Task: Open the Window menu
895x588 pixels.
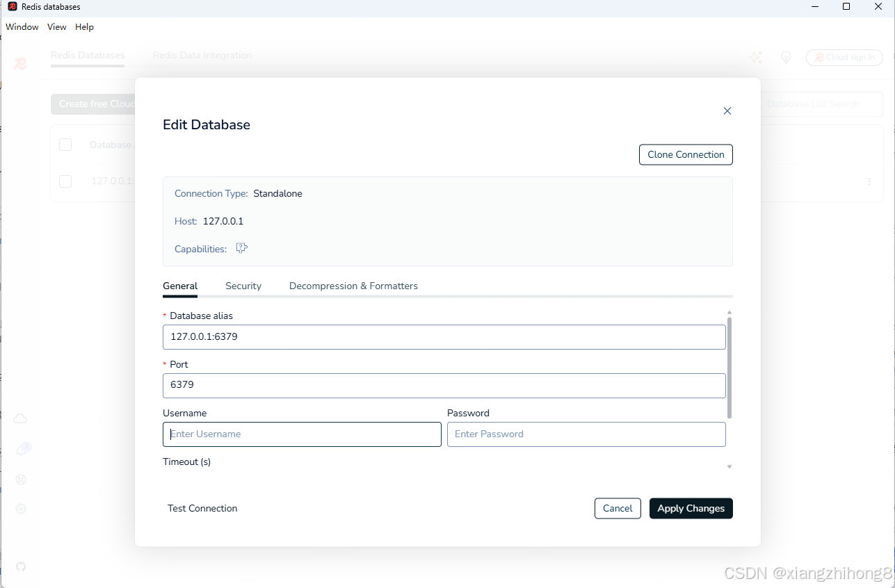Action: click(x=22, y=27)
